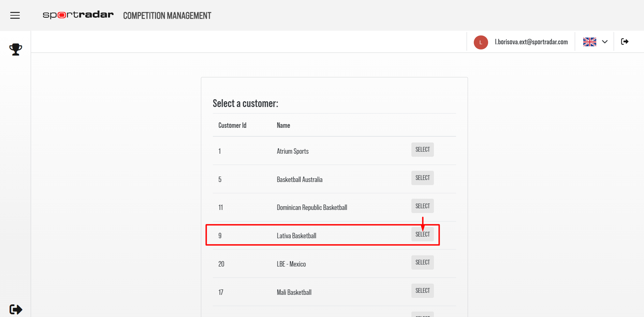Click the Basketball Australia name cell
Image resolution: width=644 pixels, height=317 pixels.
coord(299,179)
